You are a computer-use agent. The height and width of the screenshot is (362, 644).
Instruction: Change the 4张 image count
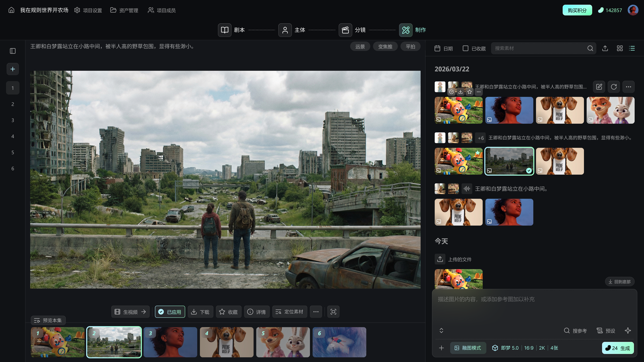click(554, 348)
